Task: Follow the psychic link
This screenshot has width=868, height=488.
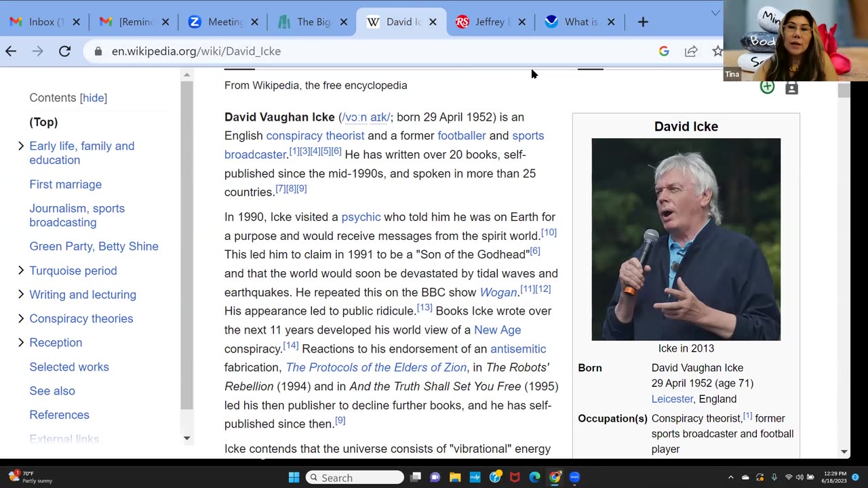Action: [361, 217]
